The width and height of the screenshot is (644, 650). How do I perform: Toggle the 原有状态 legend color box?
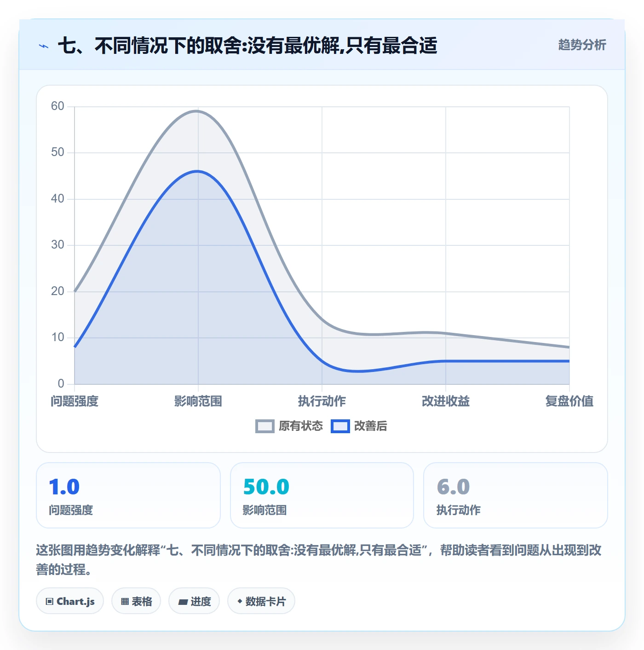(265, 426)
